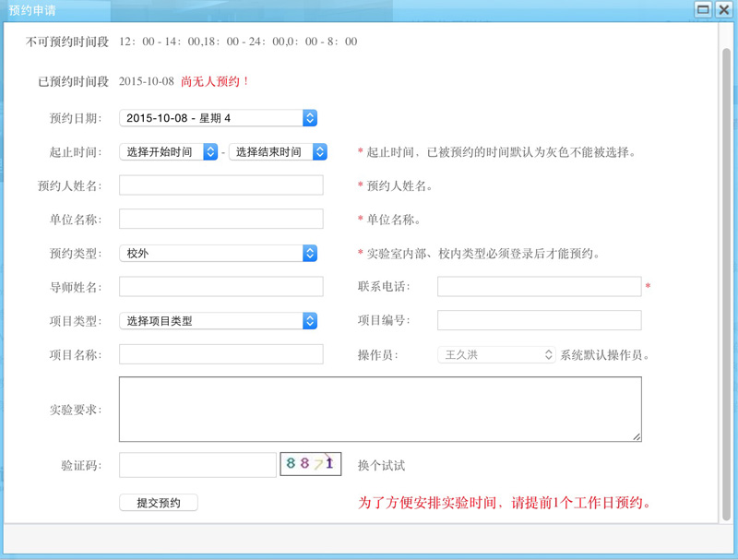Open the 预约日期 date dropdown
The width and height of the screenshot is (738, 560).
[219, 118]
